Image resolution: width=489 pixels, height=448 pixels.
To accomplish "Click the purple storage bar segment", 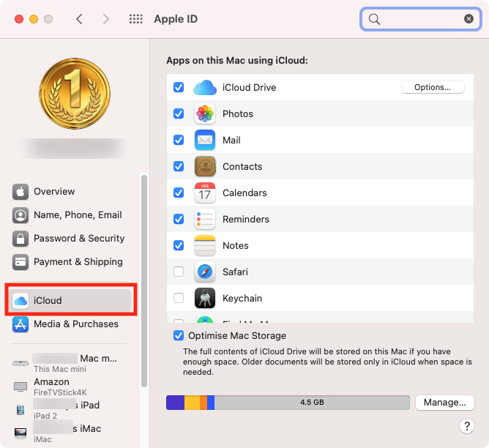I will coord(175,403).
